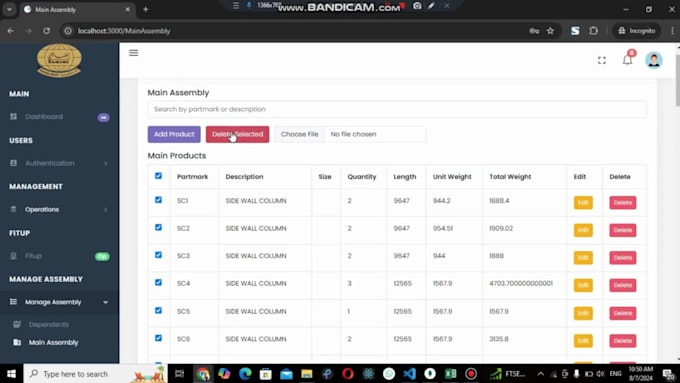Viewport: 680px width, 383px height.
Task: Click the Add Product button
Action: tap(174, 134)
